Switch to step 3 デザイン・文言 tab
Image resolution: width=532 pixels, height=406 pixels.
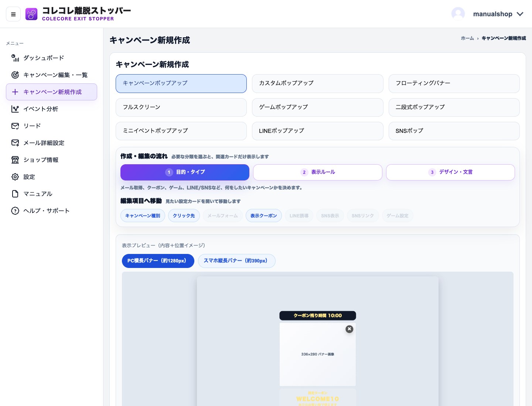click(x=450, y=172)
